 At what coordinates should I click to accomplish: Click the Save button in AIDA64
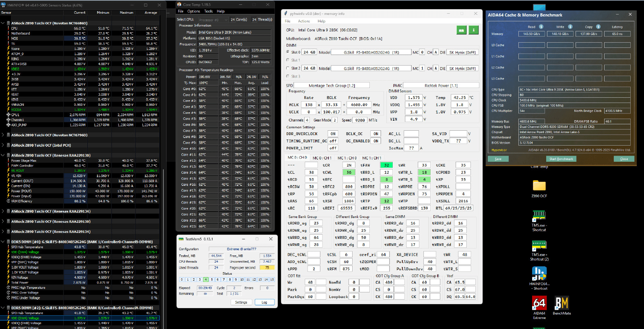click(498, 159)
